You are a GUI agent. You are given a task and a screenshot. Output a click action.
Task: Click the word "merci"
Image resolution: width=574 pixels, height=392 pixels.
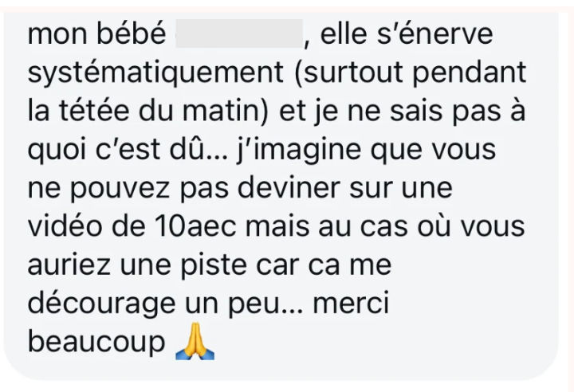tap(351, 304)
